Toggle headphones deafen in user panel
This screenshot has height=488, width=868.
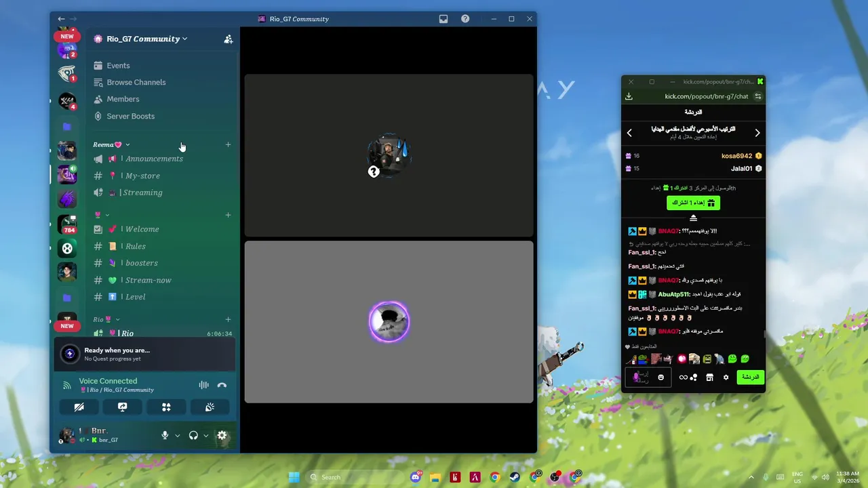tap(193, 435)
